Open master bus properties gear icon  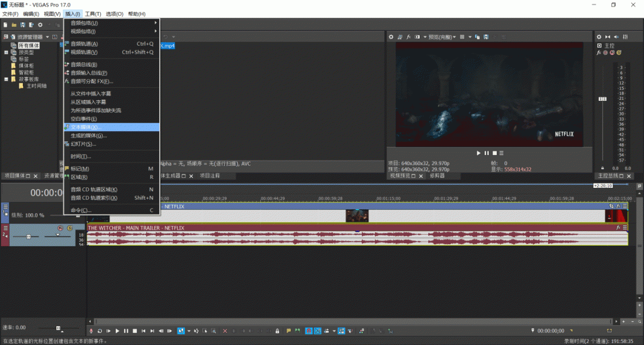599,37
